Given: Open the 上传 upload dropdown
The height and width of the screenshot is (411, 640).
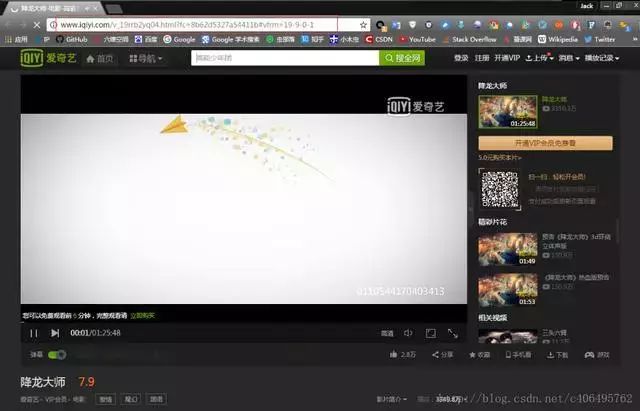Looking at the screenshot, I should pos(539,58).
